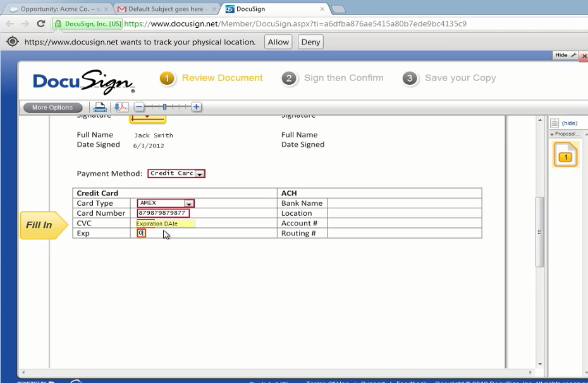Screen dimensions: 588x383
Task: Print the document using printer icon
Action: point(100,108)
